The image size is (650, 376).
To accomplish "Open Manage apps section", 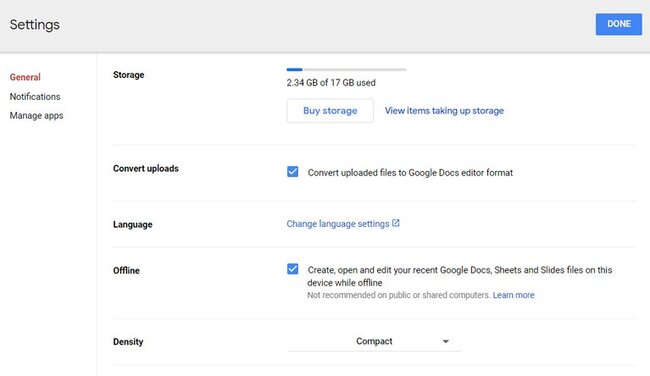I will (x=36, y=116).
